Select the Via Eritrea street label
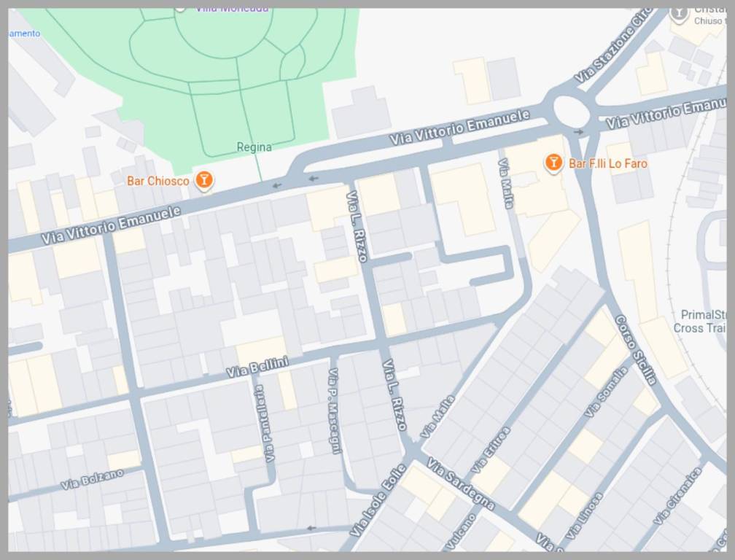 coord(490,449)
